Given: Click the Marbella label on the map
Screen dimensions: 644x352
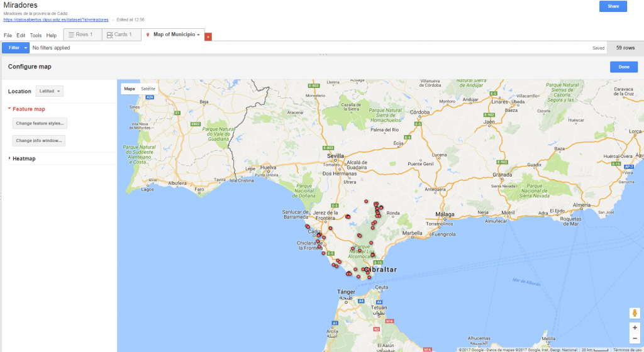Looking at the screenshot, I should coord(413,233).
